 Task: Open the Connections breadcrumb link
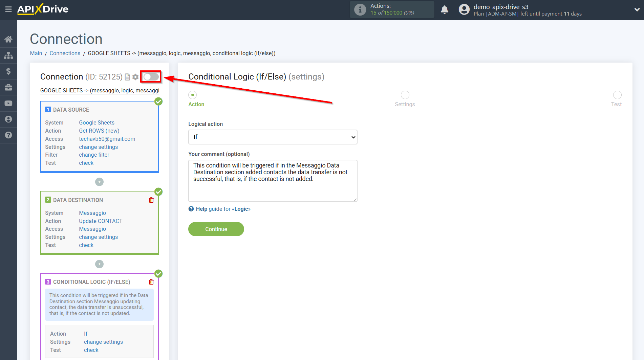pos(65,53)
